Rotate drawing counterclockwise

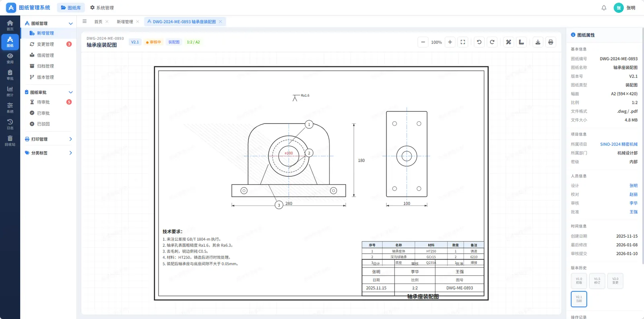point(479,42)
